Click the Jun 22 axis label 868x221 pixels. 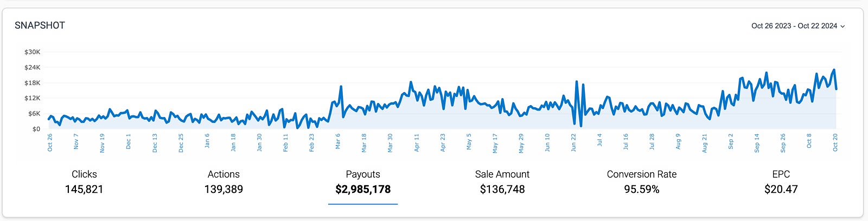pyautogui.click(x=573, y=142)
